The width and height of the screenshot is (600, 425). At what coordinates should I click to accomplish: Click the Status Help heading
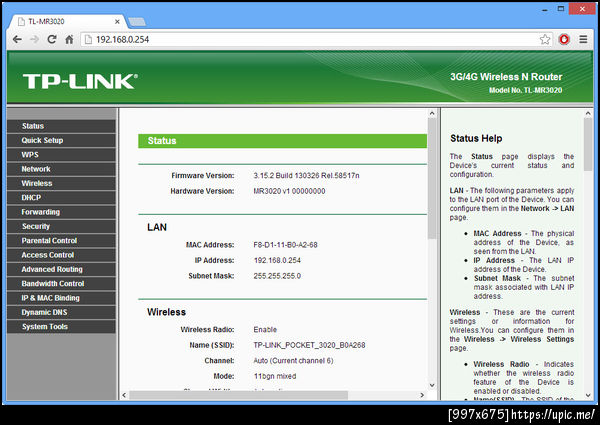point(476,138)
